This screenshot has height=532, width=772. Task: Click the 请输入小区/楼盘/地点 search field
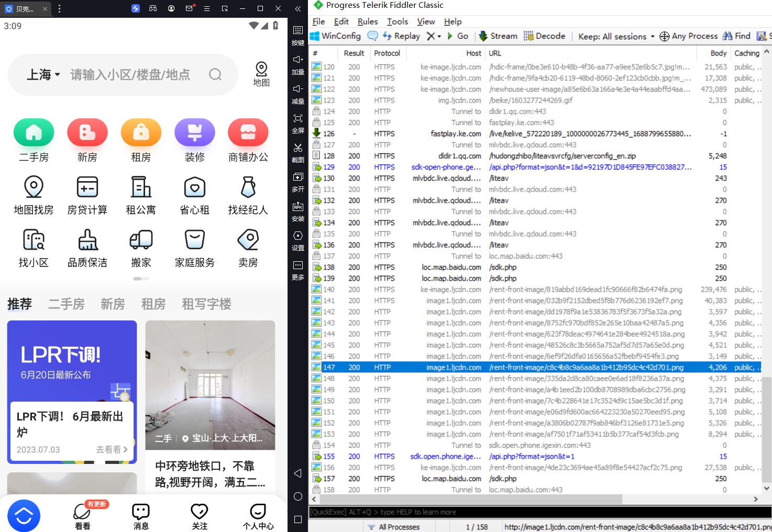(130, 74)
